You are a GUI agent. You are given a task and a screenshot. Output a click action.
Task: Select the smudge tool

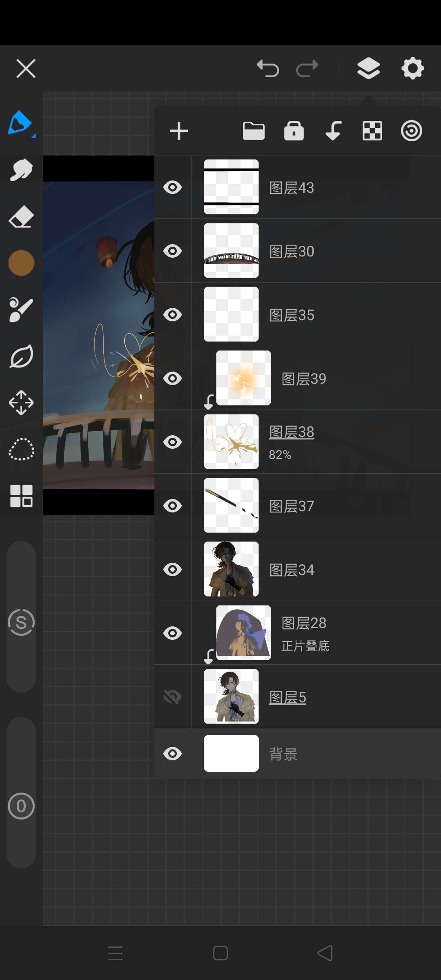click(21, 169)
